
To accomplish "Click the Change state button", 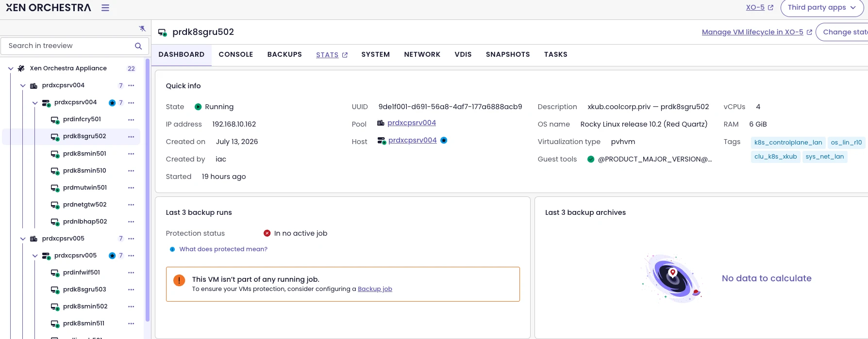I will [842, 32].
